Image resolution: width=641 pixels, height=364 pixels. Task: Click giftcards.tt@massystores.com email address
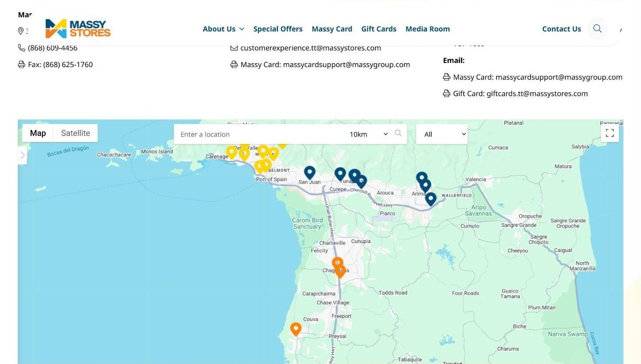coord(537,94)
